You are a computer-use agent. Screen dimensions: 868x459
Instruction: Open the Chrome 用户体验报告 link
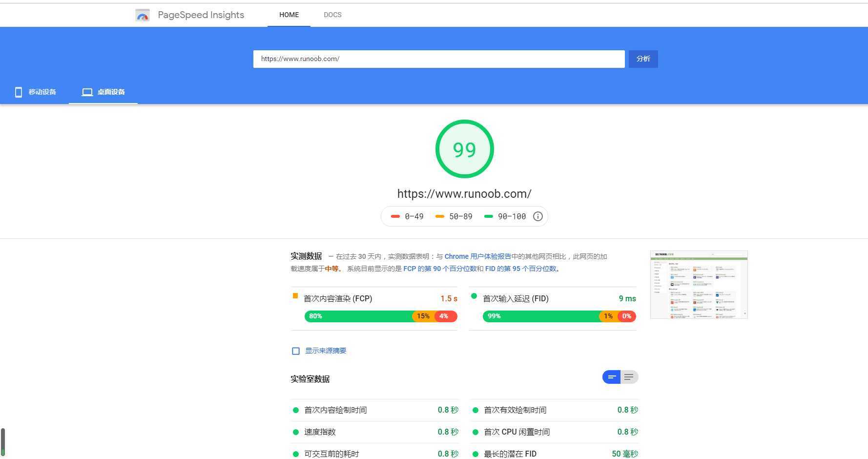(x=477, y=256)
